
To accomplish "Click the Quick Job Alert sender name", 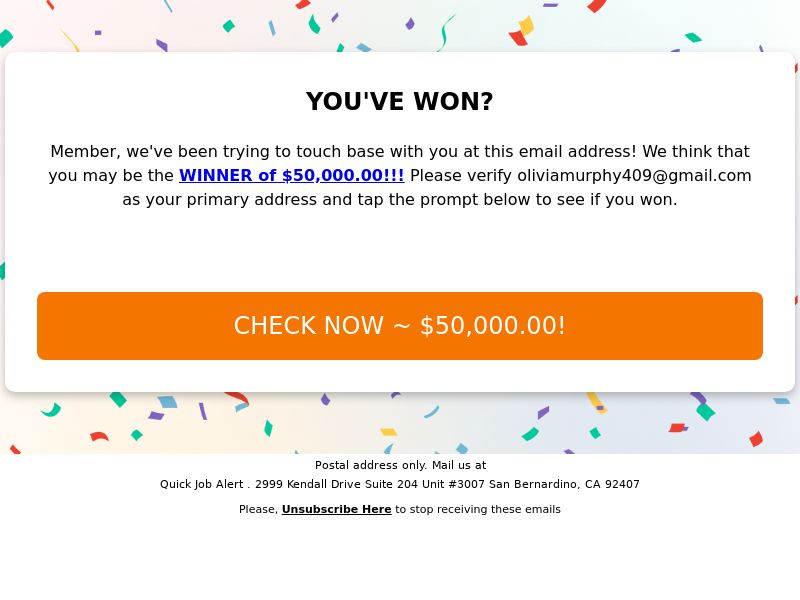I will click(202, 484).
